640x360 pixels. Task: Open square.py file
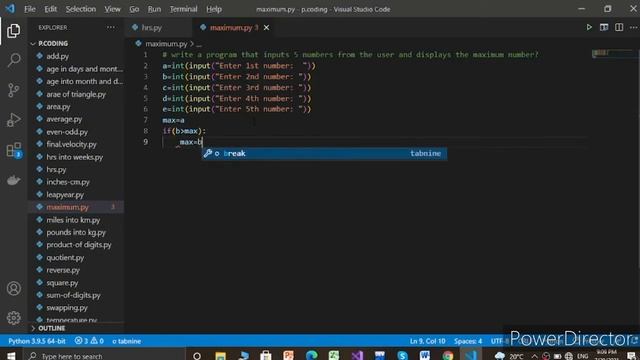click(x=62, y=283)
